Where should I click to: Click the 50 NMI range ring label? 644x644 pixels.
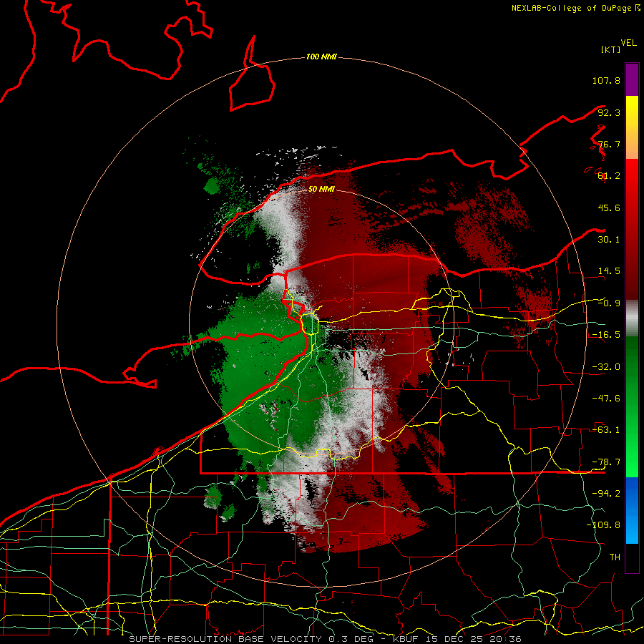(x=321, y=189)
